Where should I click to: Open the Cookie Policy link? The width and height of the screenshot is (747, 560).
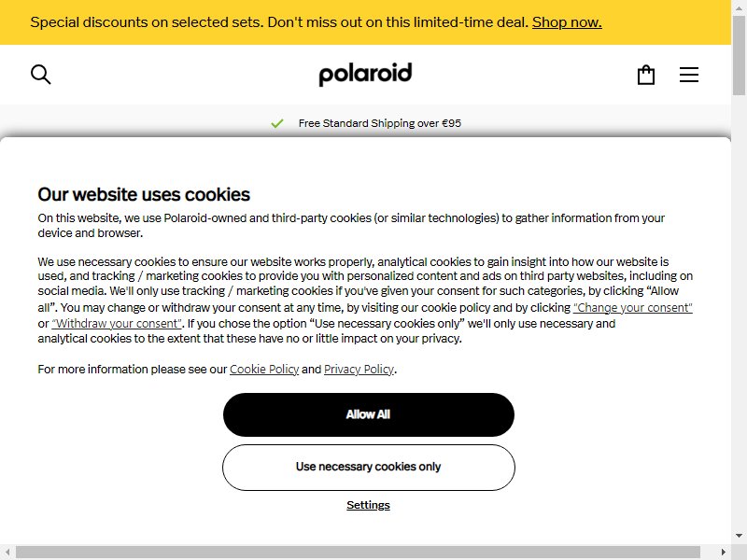coord(264,370)
